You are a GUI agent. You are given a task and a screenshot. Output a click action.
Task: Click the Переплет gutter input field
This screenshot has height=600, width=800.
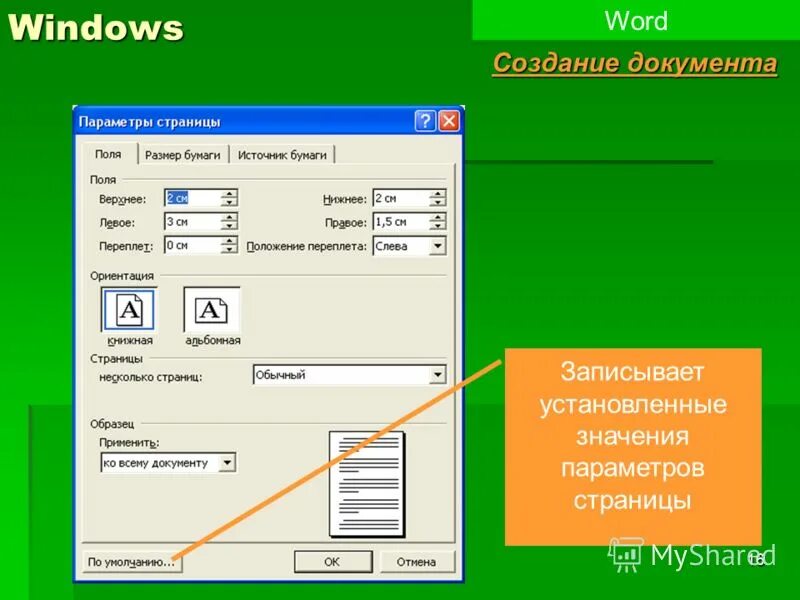tap(193, 245)
